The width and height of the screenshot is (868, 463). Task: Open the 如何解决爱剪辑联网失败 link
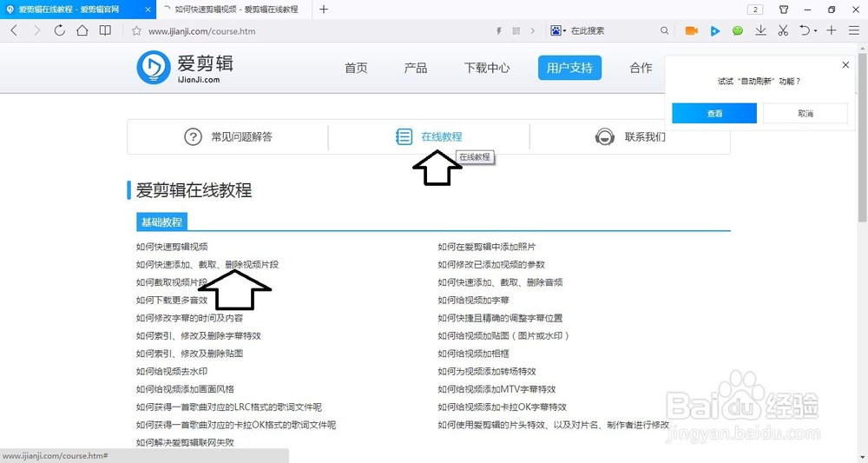click(186, 442)
